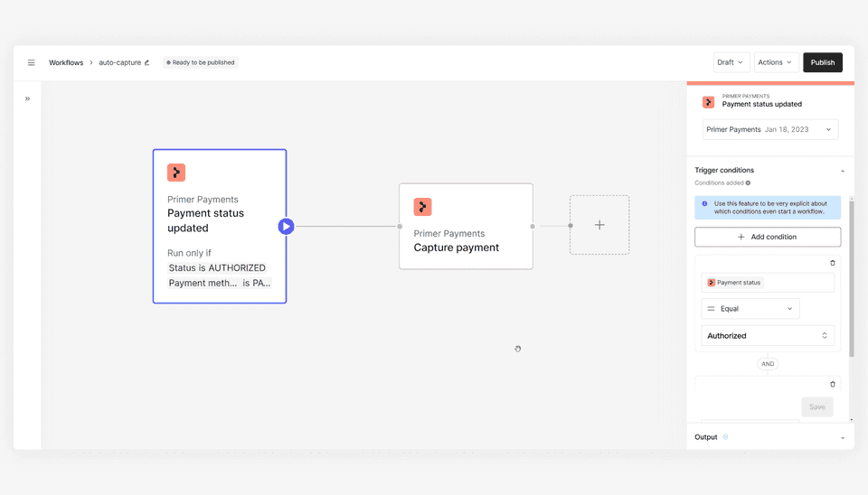The width and height of the screenshot is (868, 495).
Task: Rename workflow via pencil icon next to auto-capture
Action: point(146,62)
